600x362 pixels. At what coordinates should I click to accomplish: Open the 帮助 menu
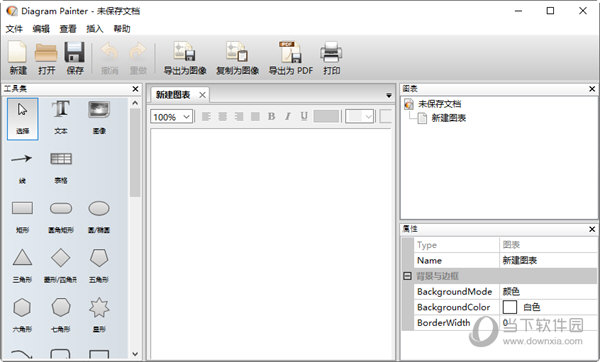(x=122, y=29)
